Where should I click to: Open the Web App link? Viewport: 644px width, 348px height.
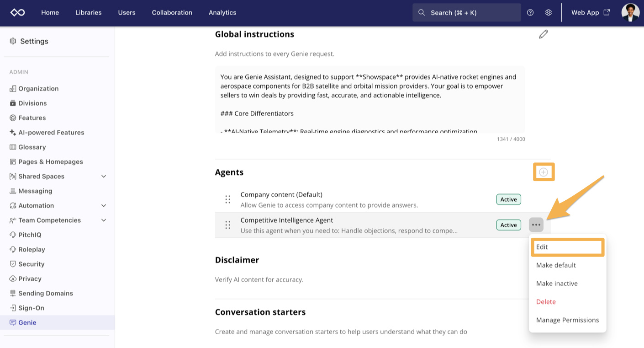coord(590,13)
